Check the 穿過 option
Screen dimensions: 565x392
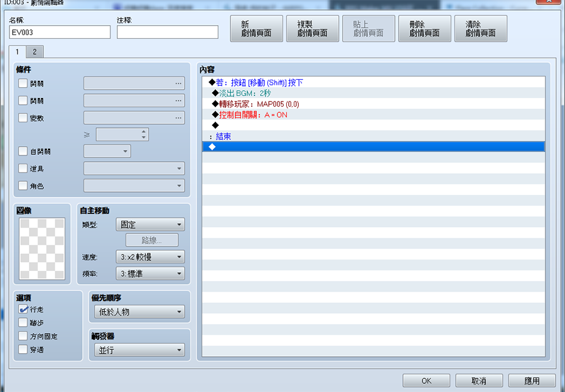pyautogui.click(x=23, y=349)
